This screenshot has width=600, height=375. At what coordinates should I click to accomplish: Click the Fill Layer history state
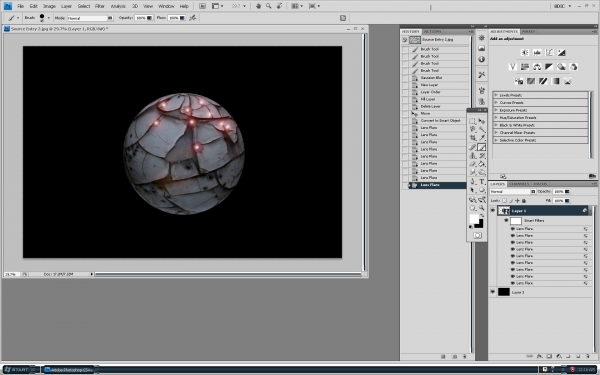(439, 99)
